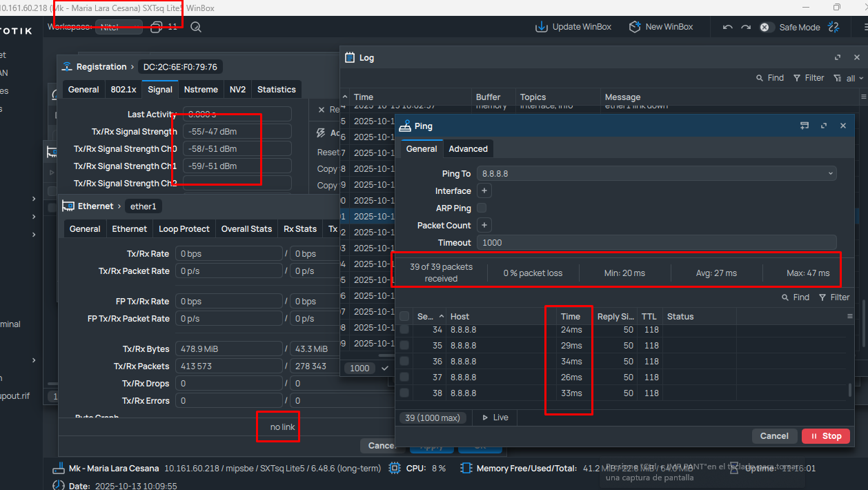Check the select-all checkbox in Ping table header

tap(404, 316)
